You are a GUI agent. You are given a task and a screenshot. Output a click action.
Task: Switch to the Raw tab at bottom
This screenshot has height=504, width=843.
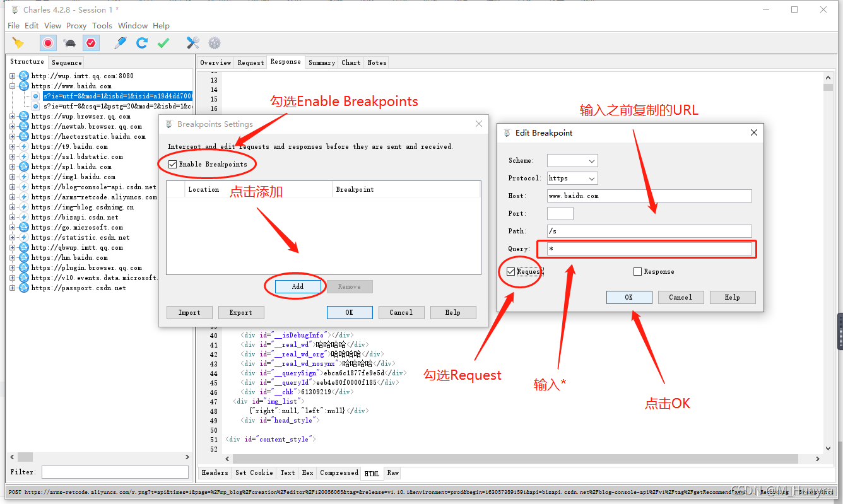(393, 473)
